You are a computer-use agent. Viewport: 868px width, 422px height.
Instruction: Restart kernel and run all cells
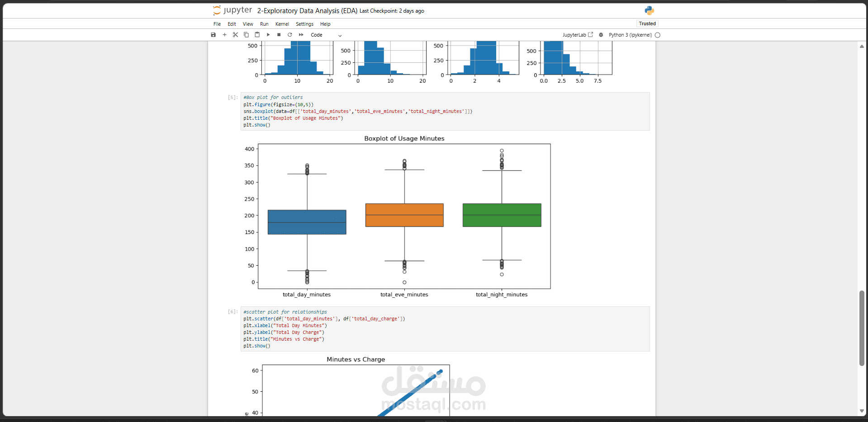pos(301,35)
